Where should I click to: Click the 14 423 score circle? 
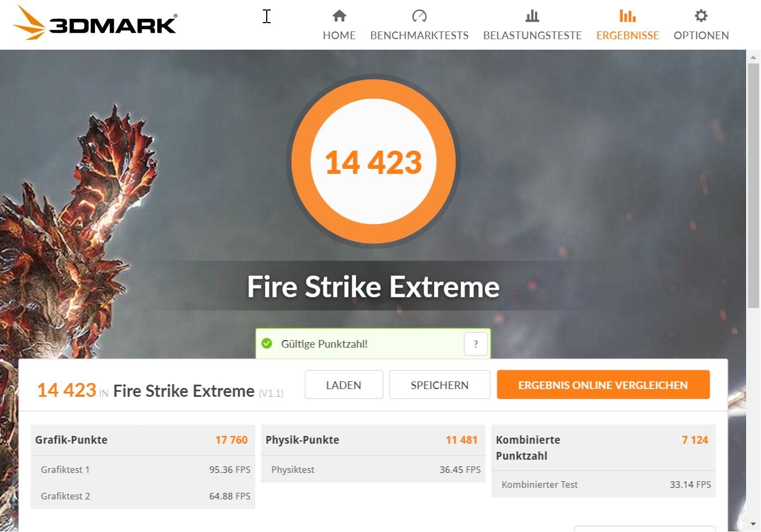coord(373,161)
